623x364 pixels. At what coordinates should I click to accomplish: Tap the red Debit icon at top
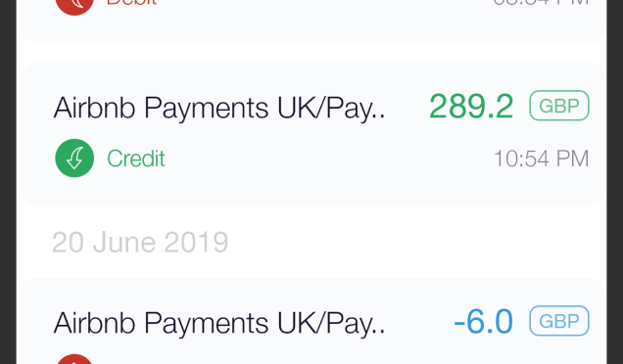[74, 6]
